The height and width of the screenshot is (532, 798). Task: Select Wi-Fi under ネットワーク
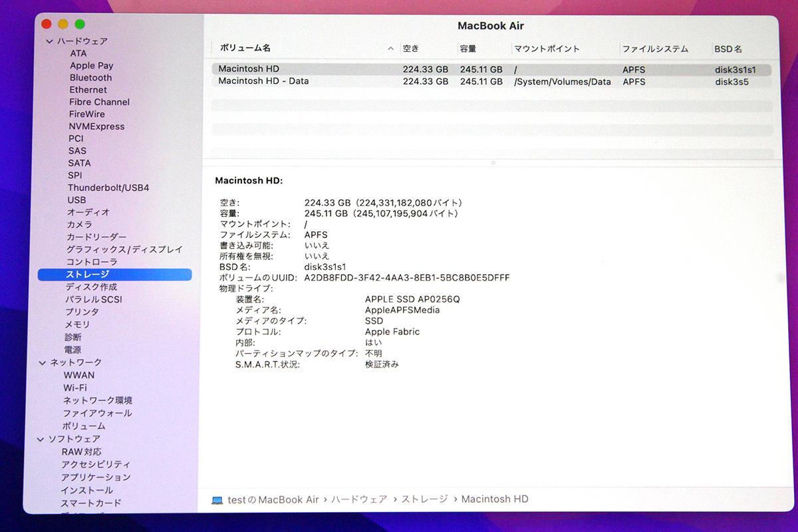tap(75, 388)
